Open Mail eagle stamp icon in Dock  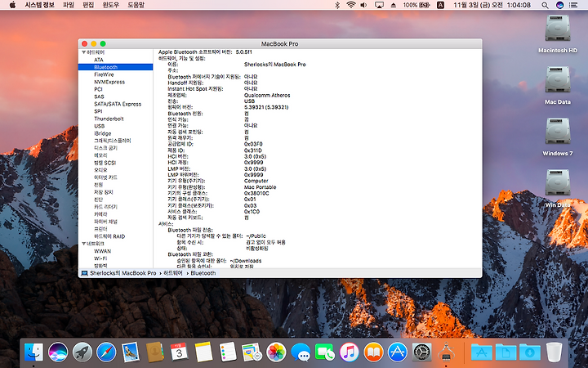pos(131,352)
